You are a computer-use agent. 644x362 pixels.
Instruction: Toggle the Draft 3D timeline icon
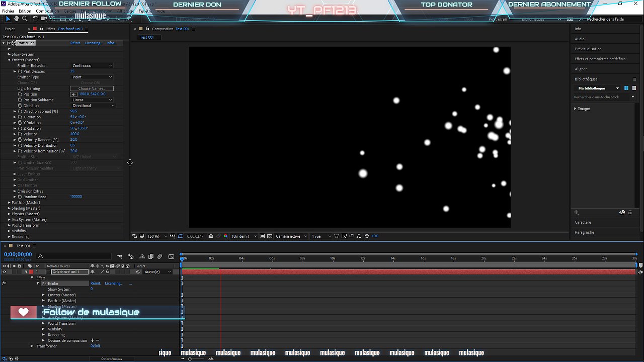coord(131,256)
